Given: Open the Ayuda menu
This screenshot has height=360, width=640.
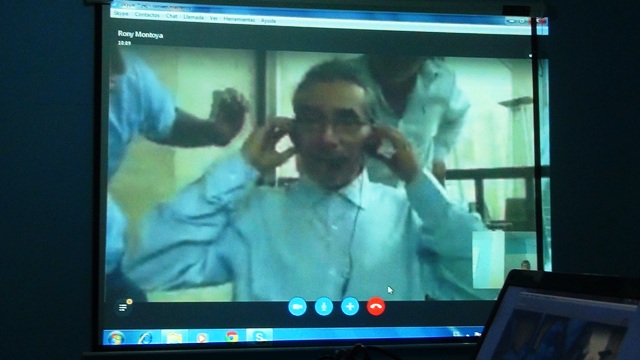Looking at the screenshot, I should pos(269,20).
